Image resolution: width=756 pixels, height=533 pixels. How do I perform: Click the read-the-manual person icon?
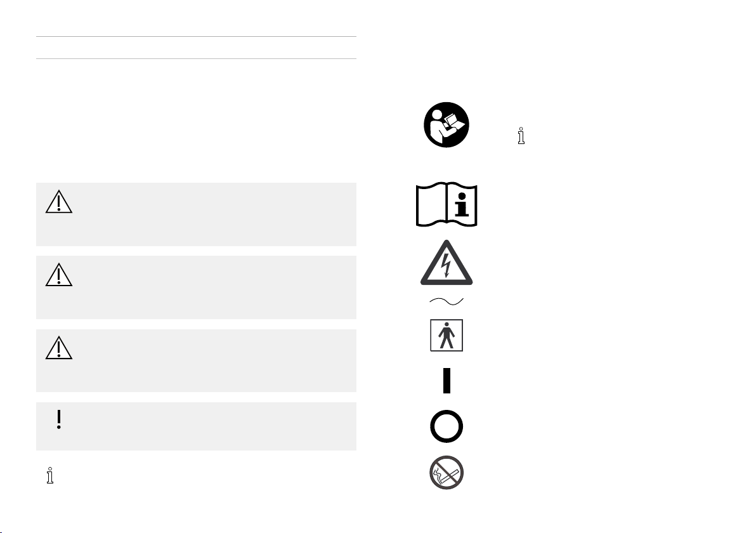tap(446, 125)
